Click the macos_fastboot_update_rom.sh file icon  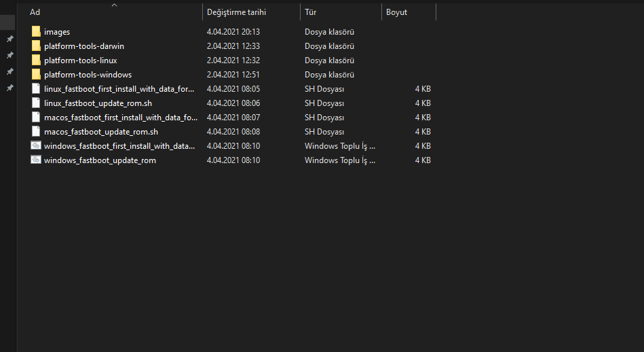click(36, 132)
